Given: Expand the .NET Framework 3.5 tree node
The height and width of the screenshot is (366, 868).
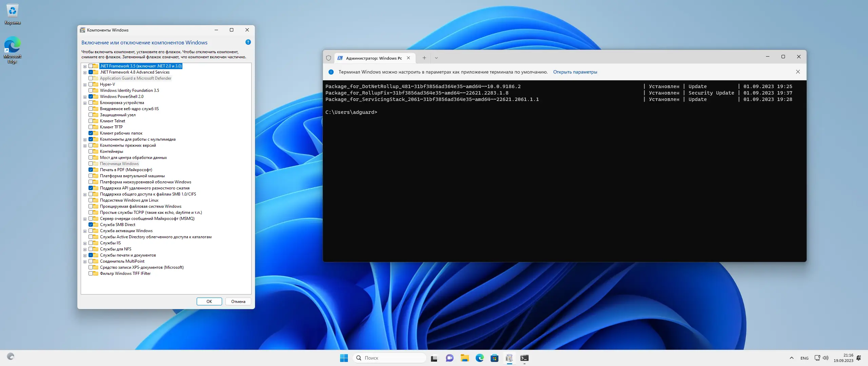Looking at the screenshot, I should pyautogui.click(x=85, y=66).
